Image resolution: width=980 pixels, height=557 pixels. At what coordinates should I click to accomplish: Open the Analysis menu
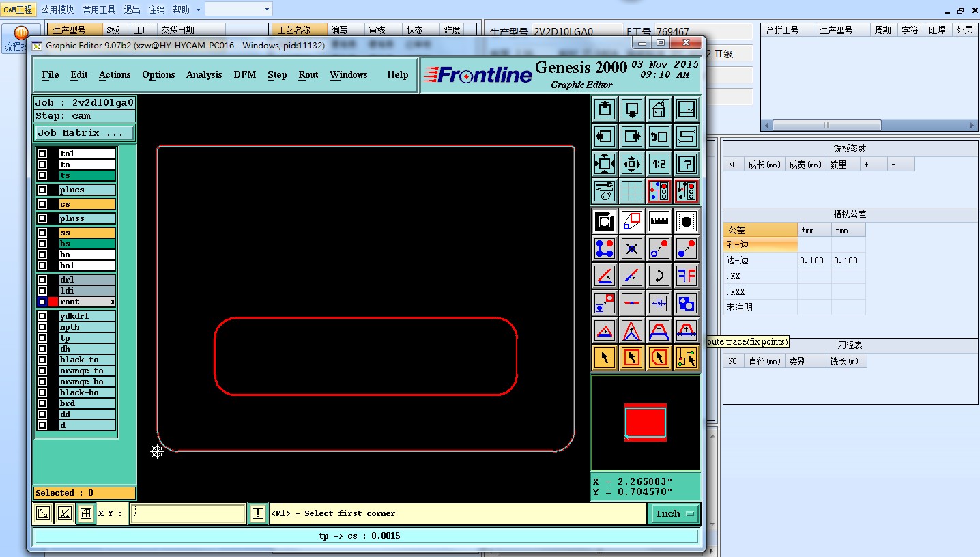click(x=204, y=74)
